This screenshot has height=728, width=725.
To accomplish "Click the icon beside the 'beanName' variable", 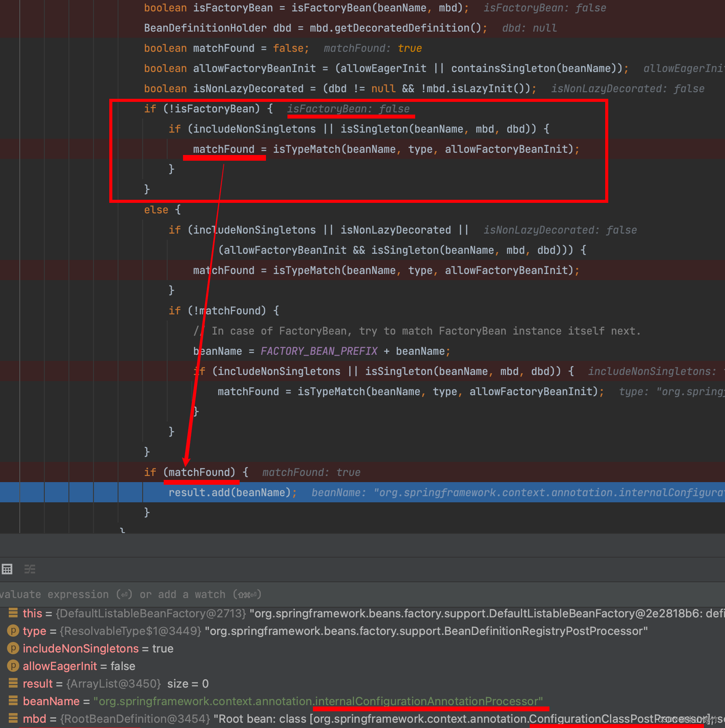I will (13, 701).
